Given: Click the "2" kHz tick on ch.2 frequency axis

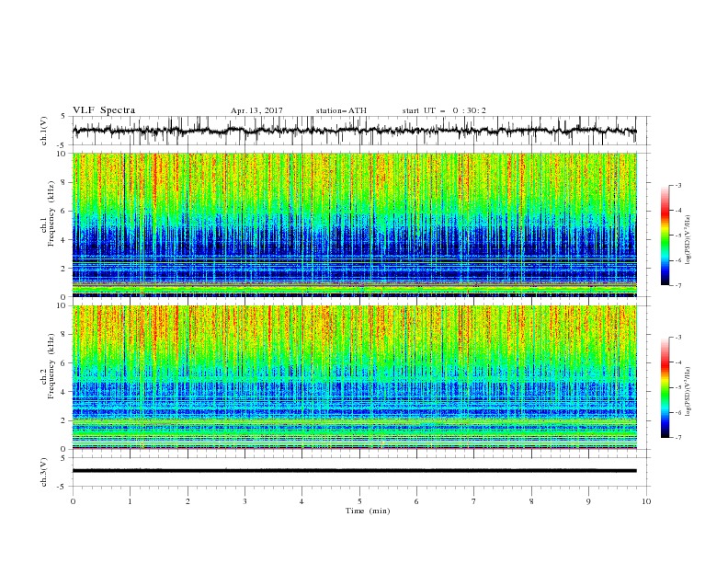Looking at the screenshot, I should tap(64, 420).
